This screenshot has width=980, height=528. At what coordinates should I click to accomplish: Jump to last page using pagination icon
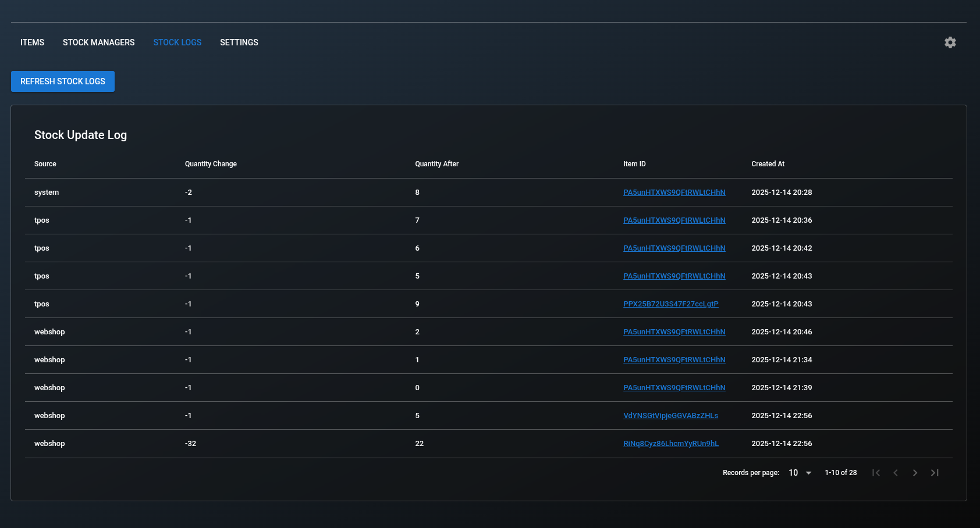935,473
